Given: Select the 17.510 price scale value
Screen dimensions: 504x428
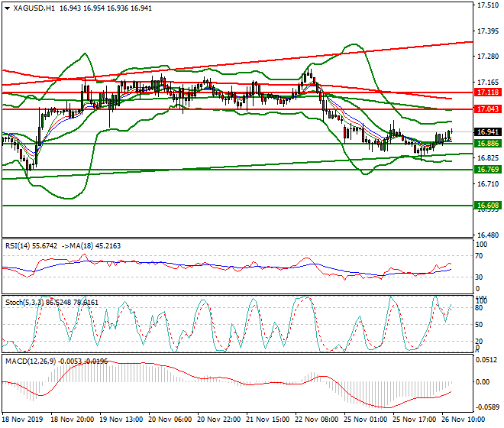Looking at the screenshot, I should point(488,5).
